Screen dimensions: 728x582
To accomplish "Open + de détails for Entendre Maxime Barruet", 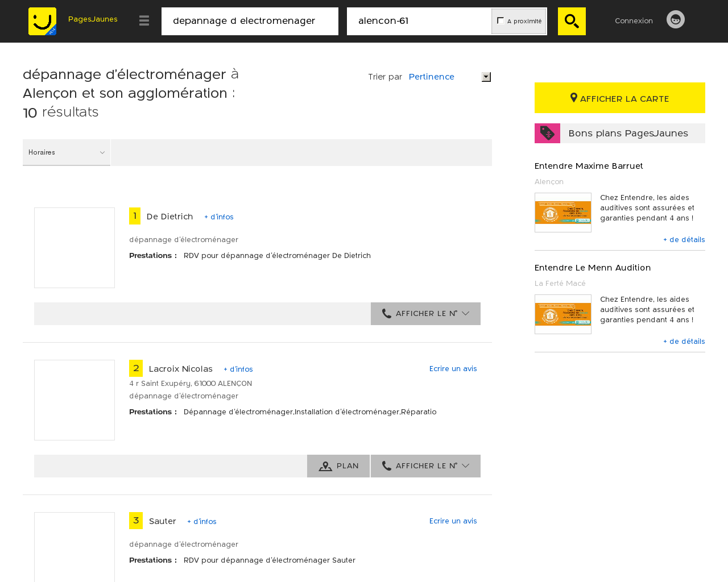I will tap(684, 240).
